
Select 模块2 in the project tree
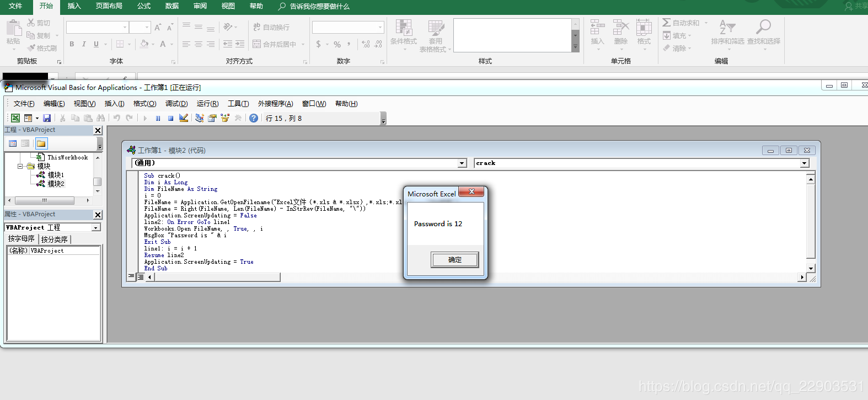(56, 184)
